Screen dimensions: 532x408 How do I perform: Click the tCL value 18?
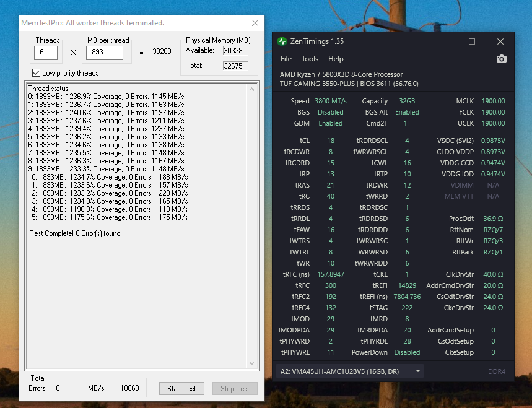(331, 141)
